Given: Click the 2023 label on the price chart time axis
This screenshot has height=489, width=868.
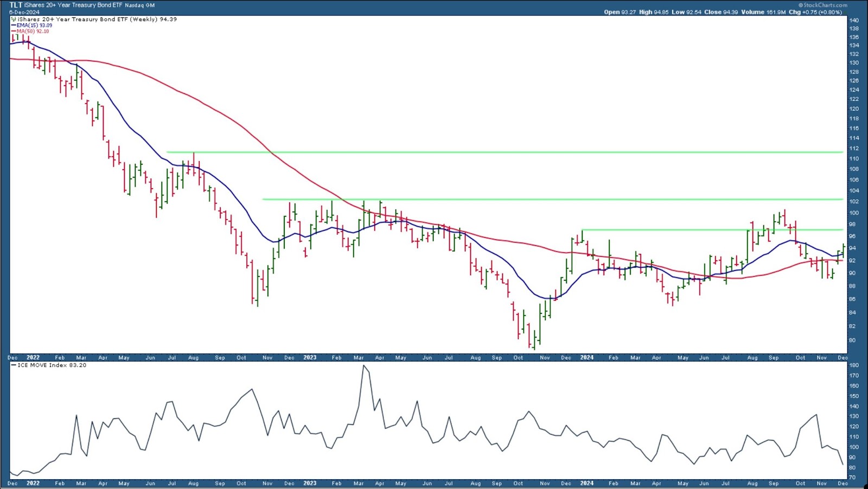Looking at the screenshot, I should point(310,358).
